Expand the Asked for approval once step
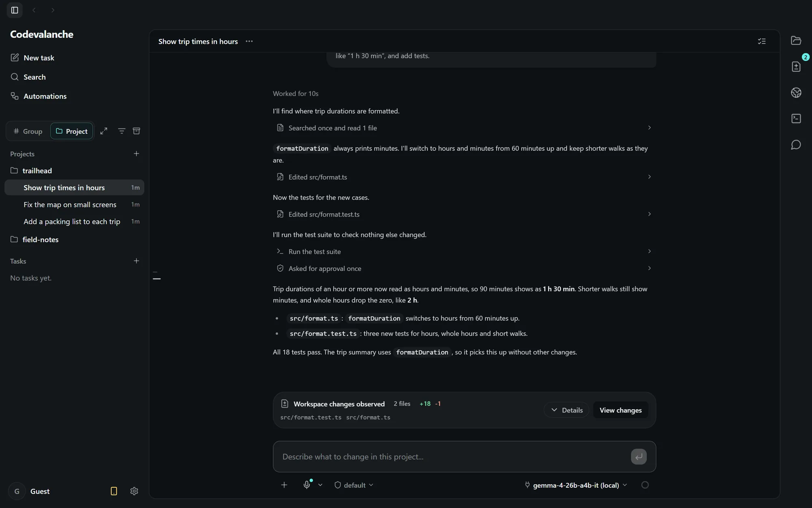 click(x=464, y=269)
